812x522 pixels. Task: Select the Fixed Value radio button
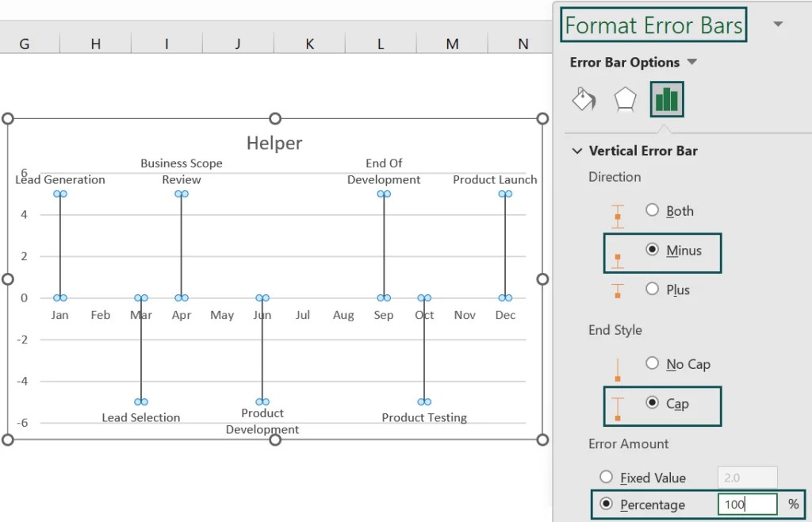pyautogui.click(x=607, y=478)
